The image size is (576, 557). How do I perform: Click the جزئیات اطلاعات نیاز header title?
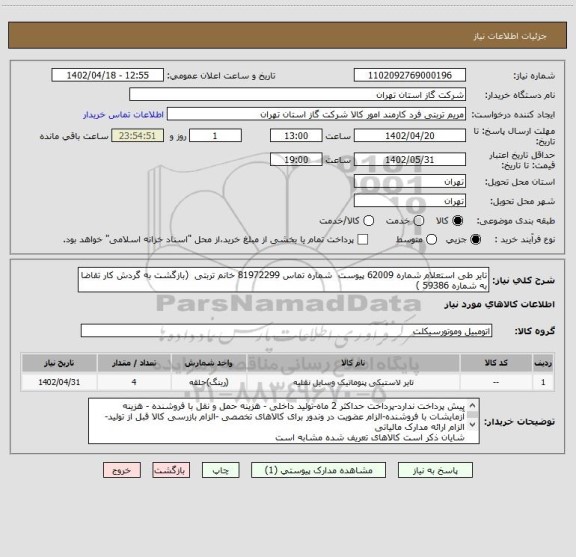pos(510,36)
